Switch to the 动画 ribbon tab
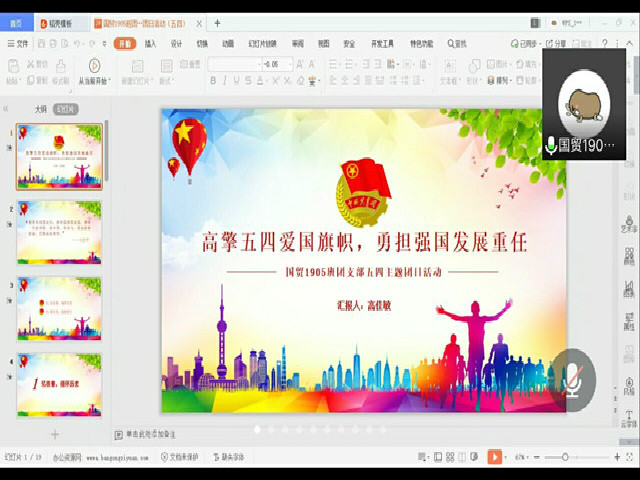Viewport: 640px width, 480px height. pos(228,44)
